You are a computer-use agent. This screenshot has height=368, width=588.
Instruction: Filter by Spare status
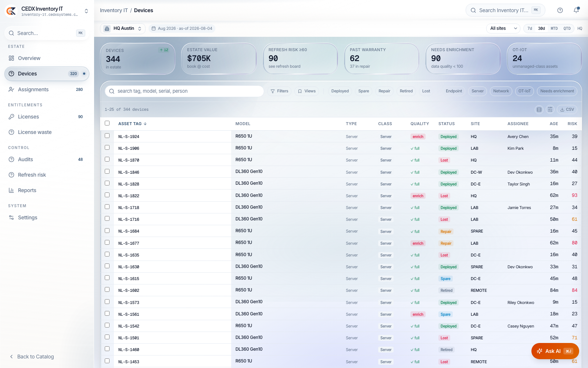pyautogui.click(x=363, y=91)
